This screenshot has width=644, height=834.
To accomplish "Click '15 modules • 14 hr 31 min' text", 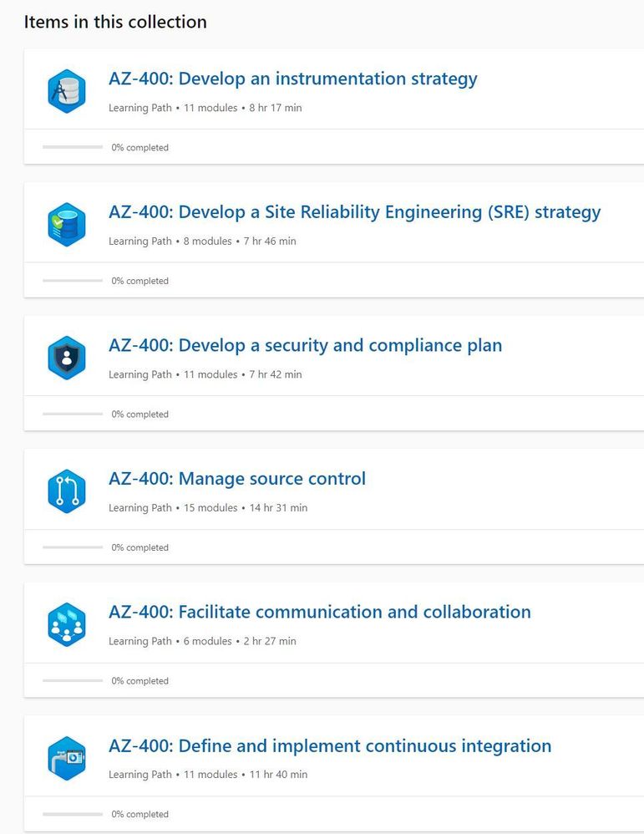I will (x=246, y=508).
